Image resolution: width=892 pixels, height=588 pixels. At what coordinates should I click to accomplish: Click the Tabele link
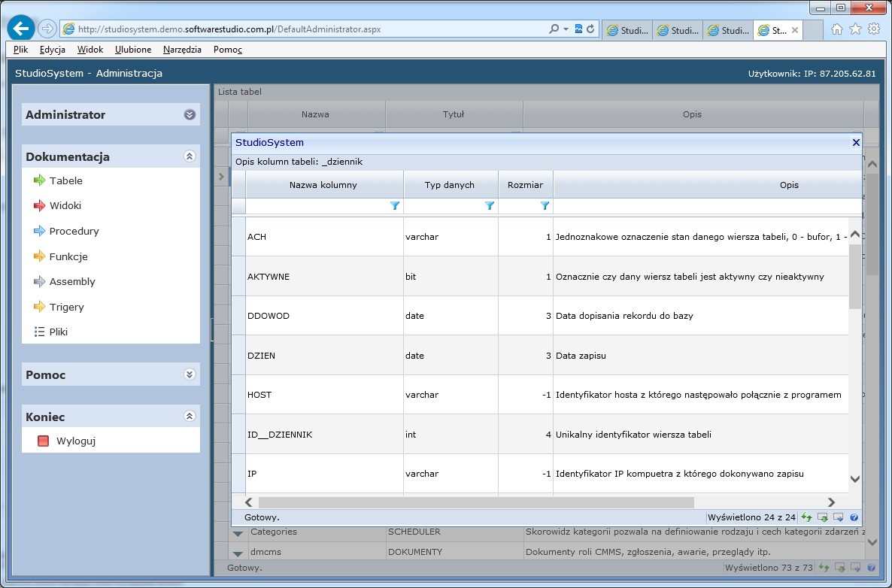[66, 180]
